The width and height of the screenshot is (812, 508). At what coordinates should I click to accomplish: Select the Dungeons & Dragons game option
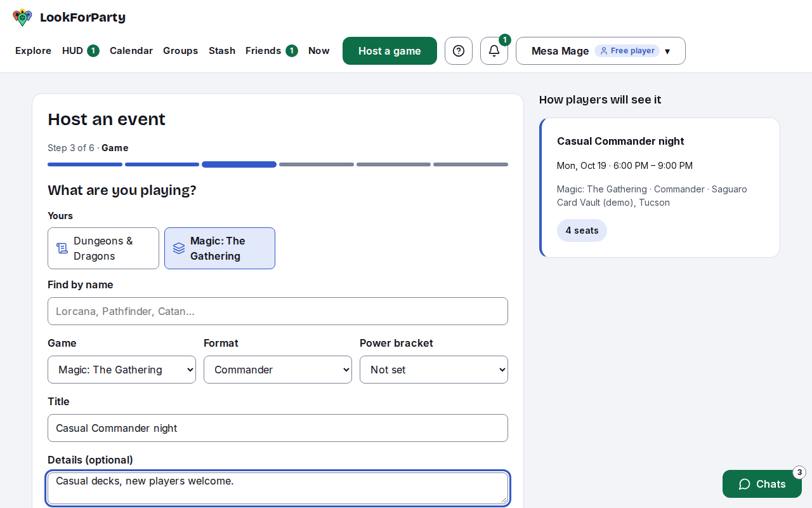103,248
